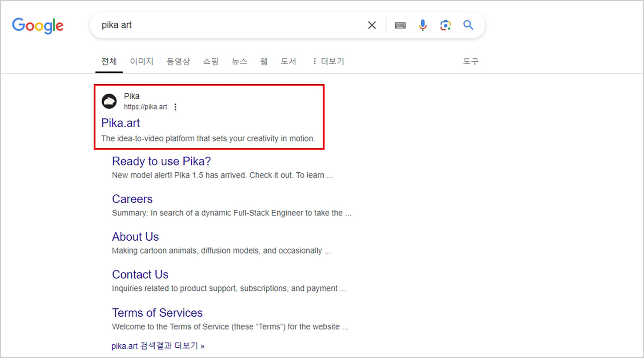Open the on-screen keyboard input tool
Viewport: 644px width, 358px height.
point(400,25)
